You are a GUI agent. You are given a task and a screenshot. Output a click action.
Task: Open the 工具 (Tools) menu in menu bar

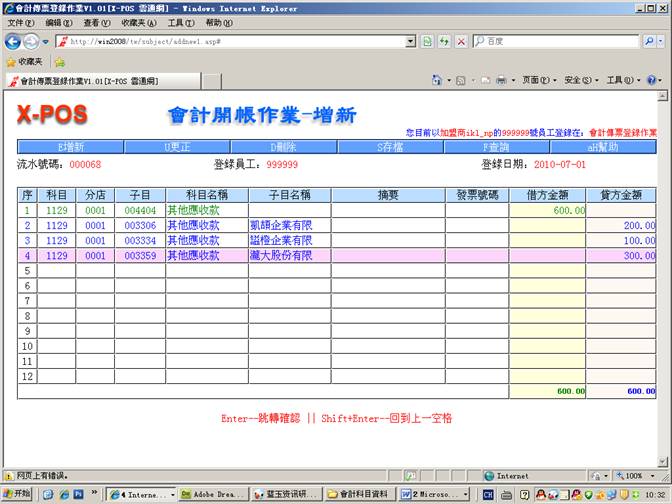click(181, 22)
